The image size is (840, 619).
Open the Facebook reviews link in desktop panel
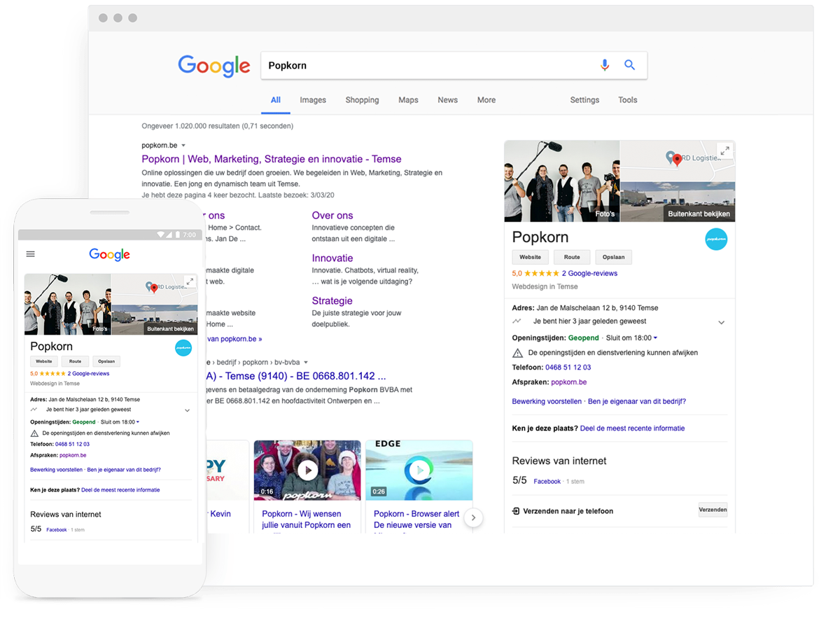(x=547, y=482)
